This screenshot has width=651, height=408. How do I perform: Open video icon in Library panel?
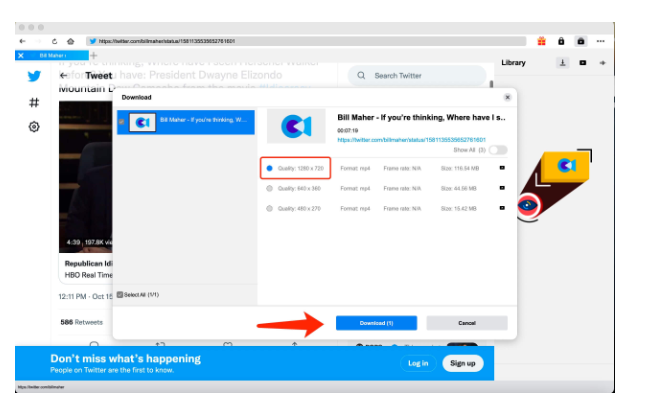pyautogui.click(x=583, y=63)
